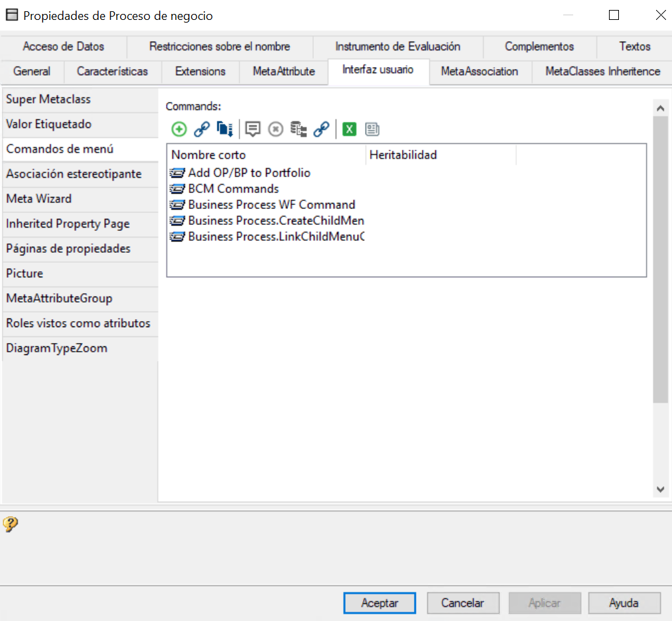Click the icon beside Business Process WF Command
This screenshot has width=672, height=621.
(x=177, y=204)
